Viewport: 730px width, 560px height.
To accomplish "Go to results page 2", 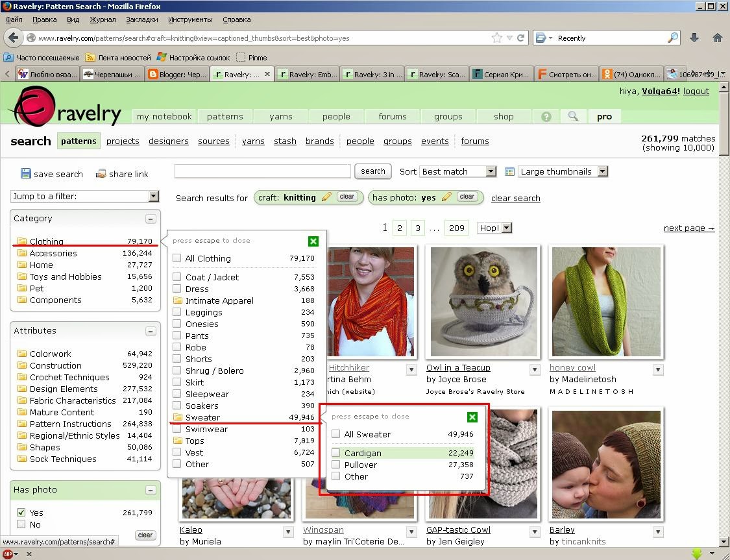I will click(x=400, y=228).
